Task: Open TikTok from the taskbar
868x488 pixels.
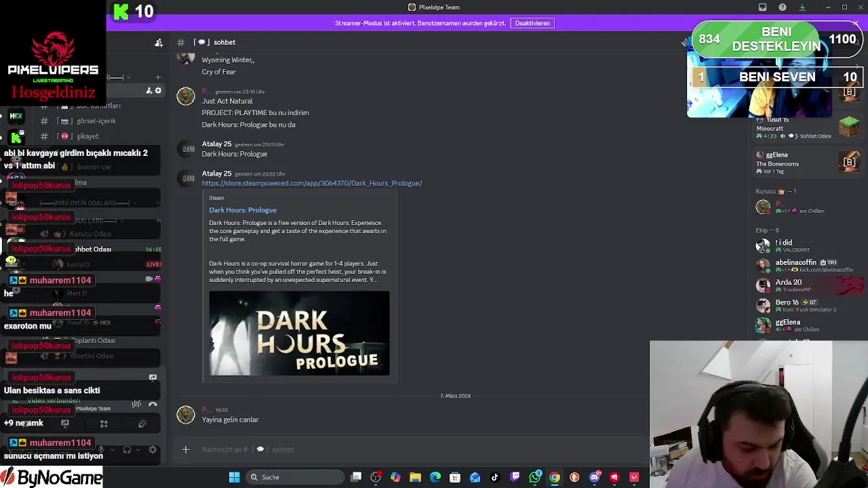Action: pyautogui.click(x=495, y=477)
